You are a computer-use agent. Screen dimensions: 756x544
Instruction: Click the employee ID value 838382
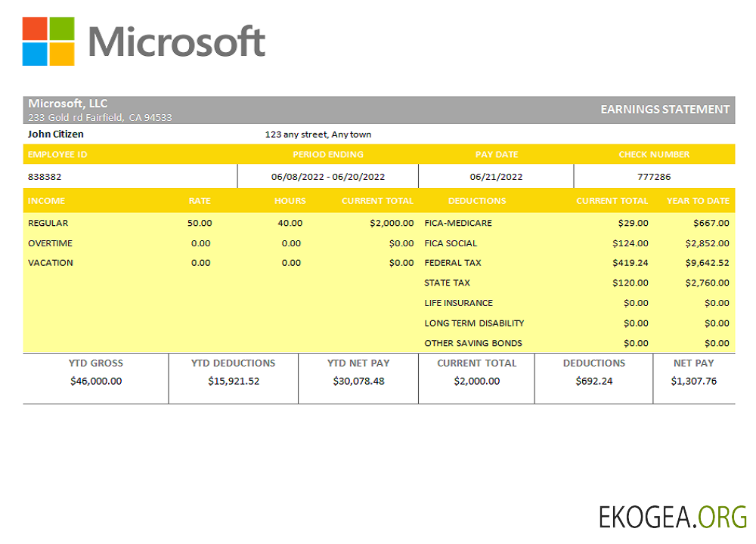(x=45, y=177)
